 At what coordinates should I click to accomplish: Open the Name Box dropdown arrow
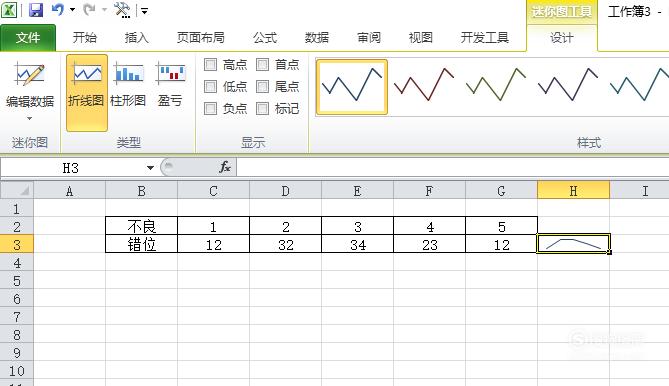(150, 168)
